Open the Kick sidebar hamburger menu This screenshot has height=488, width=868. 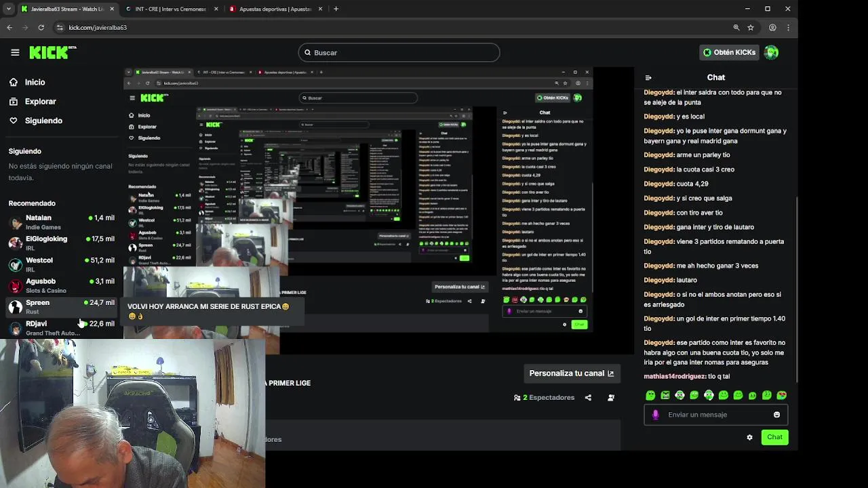point(15,52)
